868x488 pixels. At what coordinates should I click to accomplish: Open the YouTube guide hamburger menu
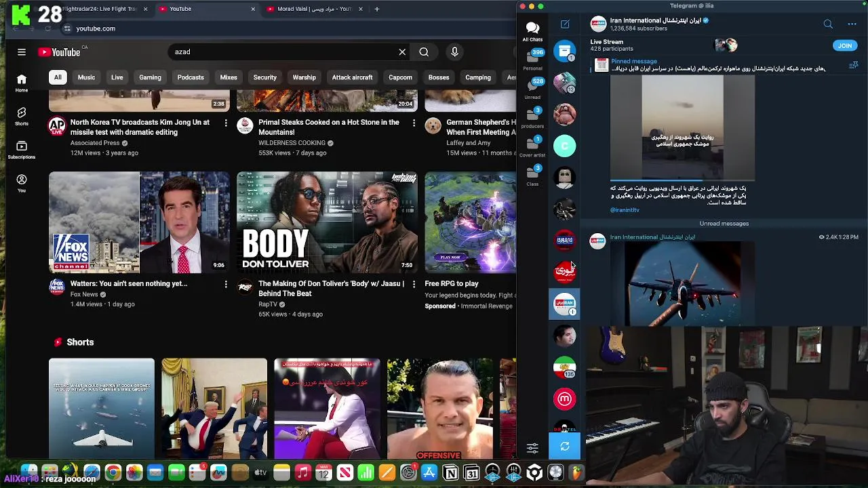click(x=22, y=52)
